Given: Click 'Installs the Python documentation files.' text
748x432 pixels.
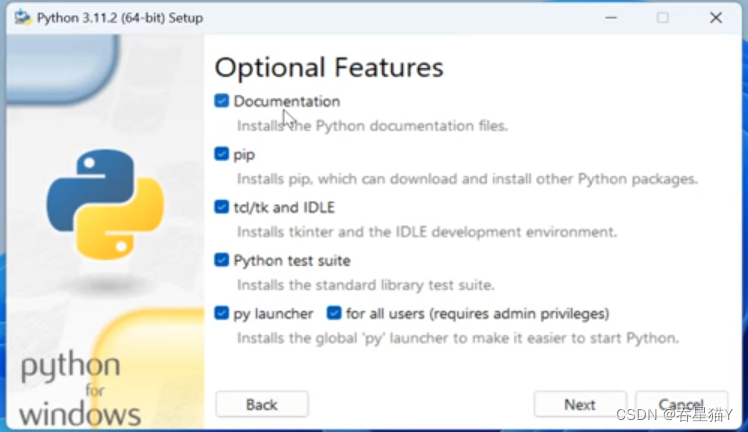Looking at the screenshot, I should (x=372, y=126).
